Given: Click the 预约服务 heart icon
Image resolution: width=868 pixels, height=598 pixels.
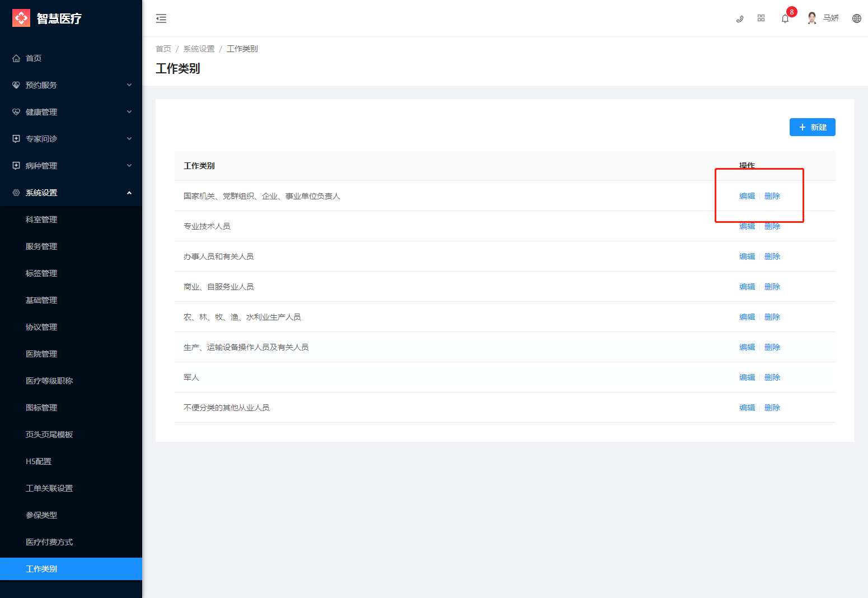Looking at the screenshot, I should click(x=16, y=85).
